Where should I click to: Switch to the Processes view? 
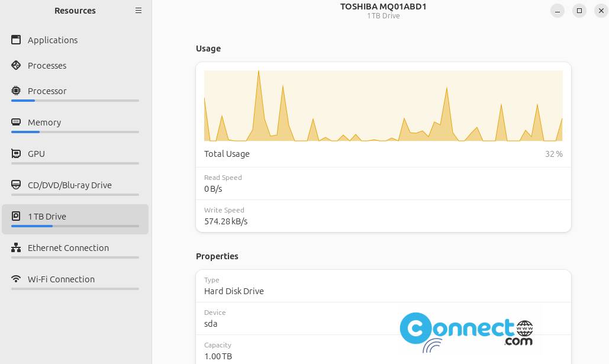click(x=75, y=65)
